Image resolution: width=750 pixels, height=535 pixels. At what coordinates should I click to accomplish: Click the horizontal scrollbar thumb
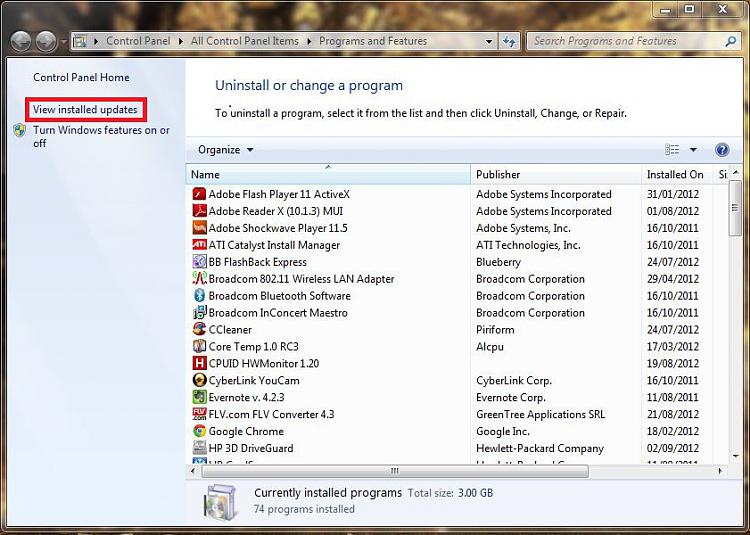tap(395, 471)
